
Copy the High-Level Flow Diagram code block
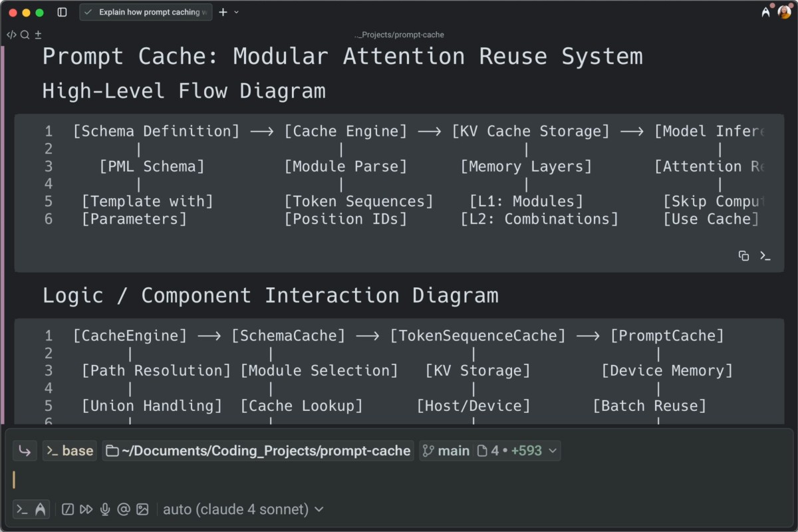(x=744, y=256)
